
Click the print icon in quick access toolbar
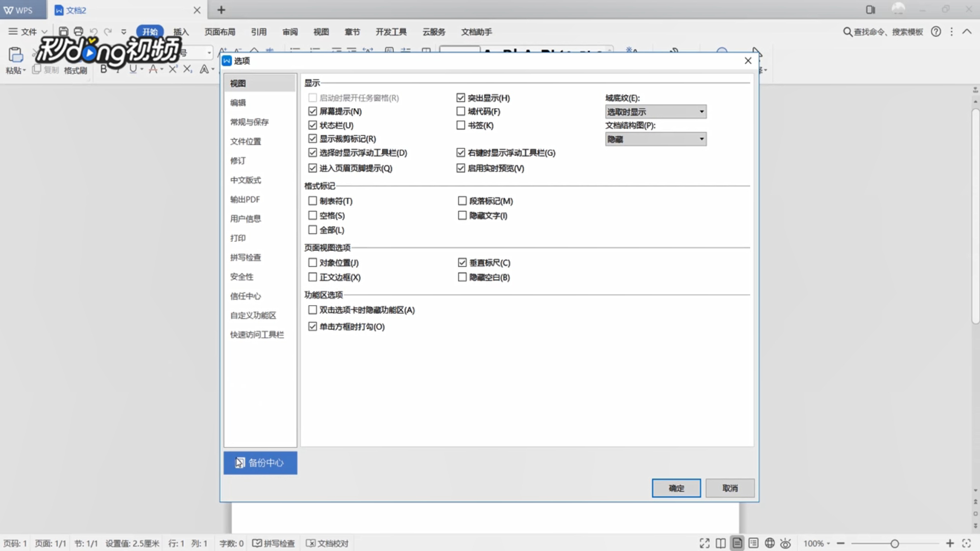click(x=78, y=32)
